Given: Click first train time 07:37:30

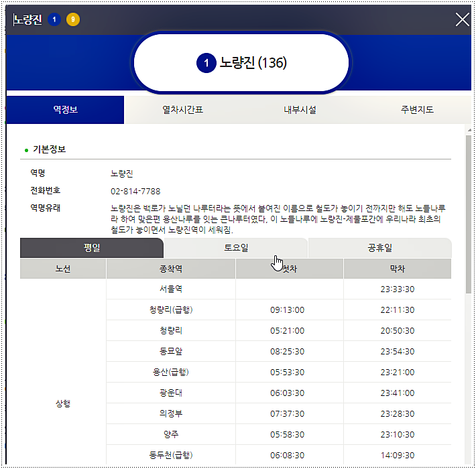Looking at the screenshot, I should (287, 414).
